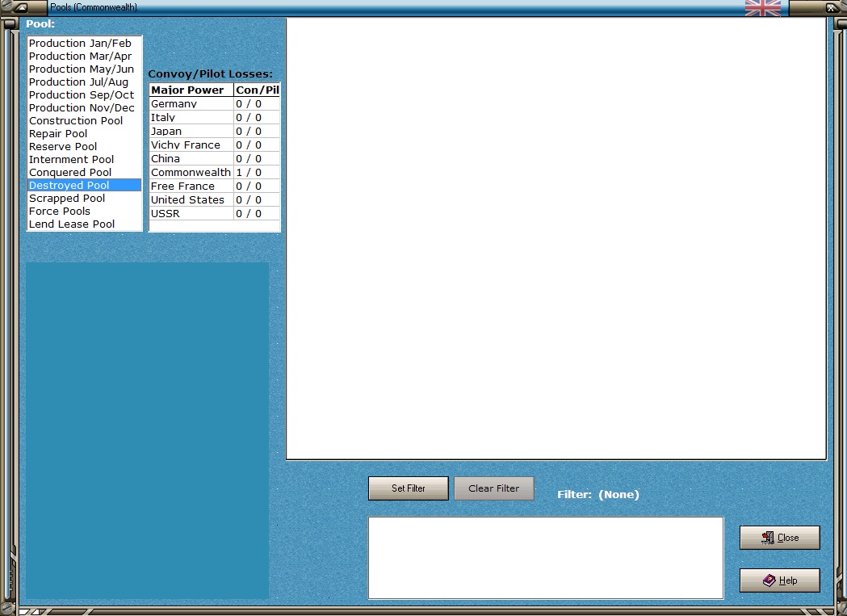The width and height of the screenshot is (847, 616).
Task: Choose Reserve Pool in the list
Action: point(84,147)
